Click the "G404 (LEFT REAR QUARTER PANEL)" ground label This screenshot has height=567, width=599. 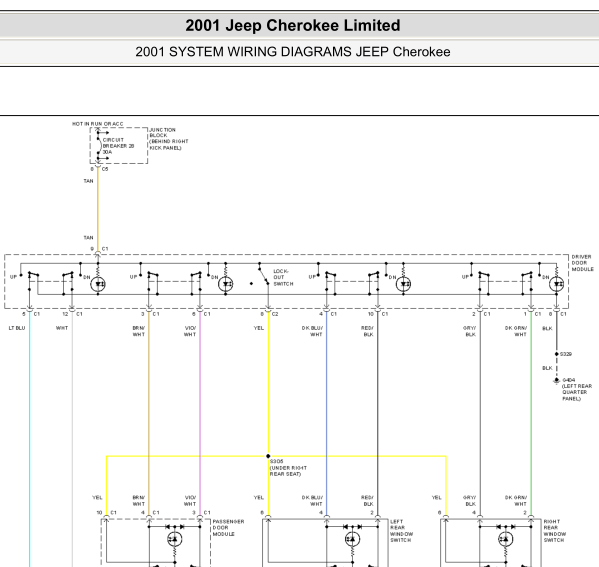(x=577, y=389)
